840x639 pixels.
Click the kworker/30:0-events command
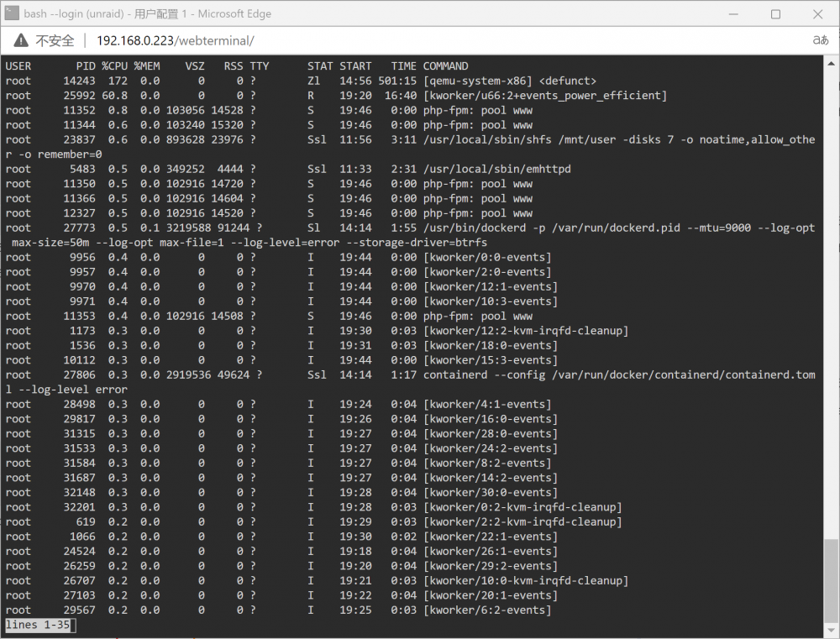[x=491, y=493]
